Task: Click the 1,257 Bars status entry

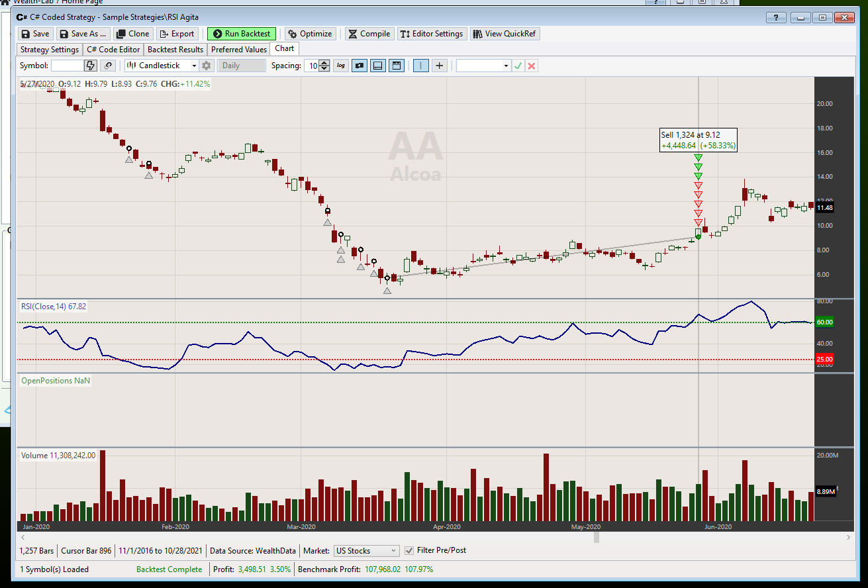Action: click(x=37, y=551)
